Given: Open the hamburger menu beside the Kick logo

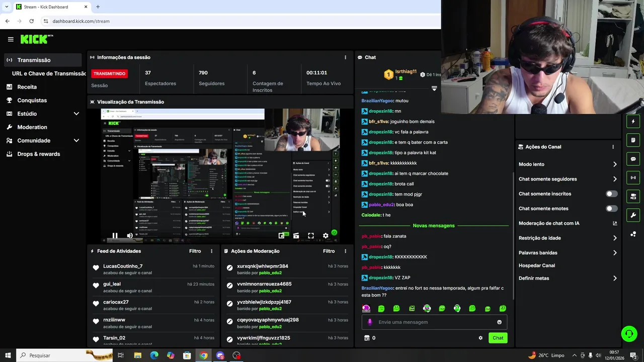Looking at the screenshot, I should (x=11, y=39).
